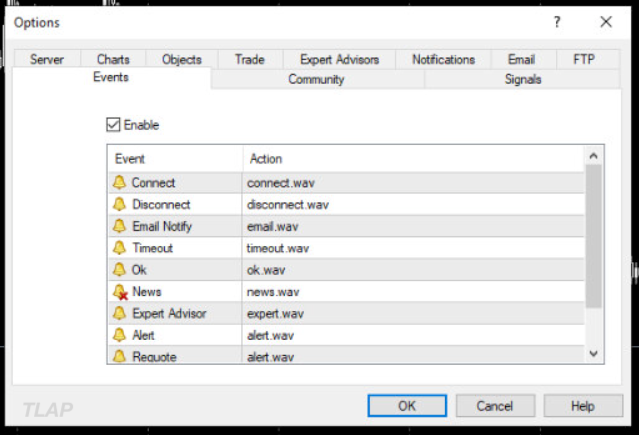Switch to the Notifications tab
This screenshot has height=435, width=639.
coord(443,60)
